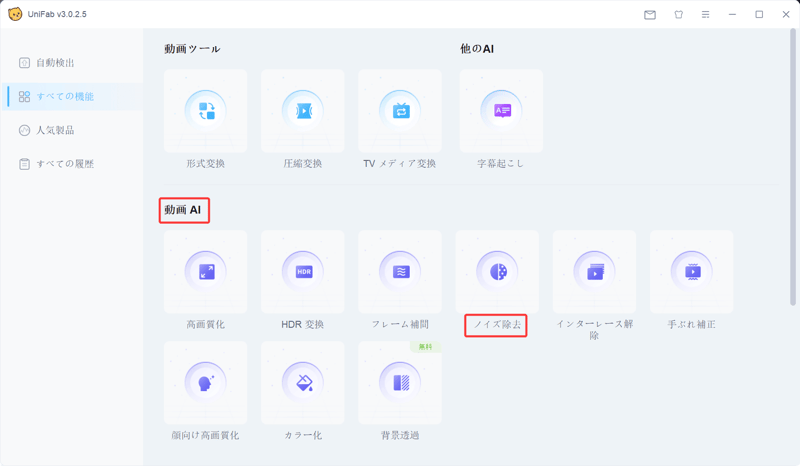Click the HDR 変換 label
800x466 pixels.
303,324
